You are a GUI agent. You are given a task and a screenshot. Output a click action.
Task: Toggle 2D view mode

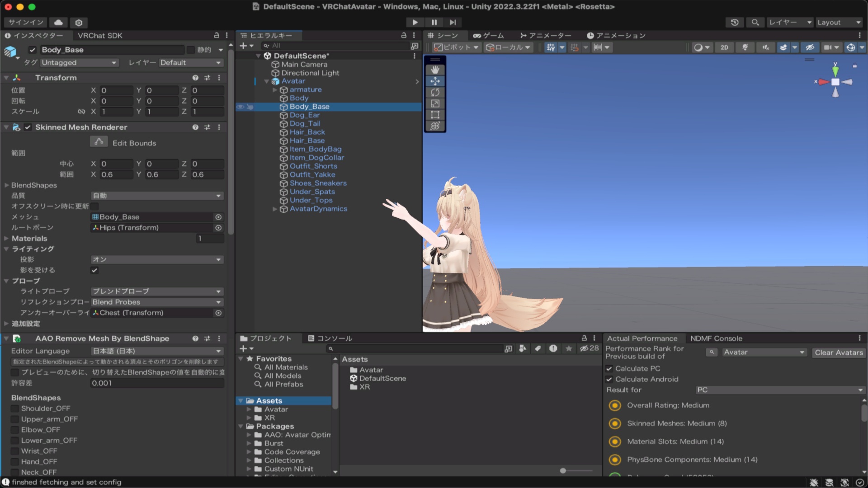724,47
